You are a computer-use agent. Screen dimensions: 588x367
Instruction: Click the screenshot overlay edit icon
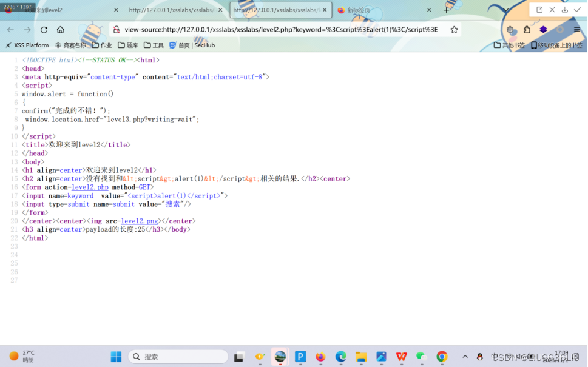pyautogui.click(x=539, y=10)
